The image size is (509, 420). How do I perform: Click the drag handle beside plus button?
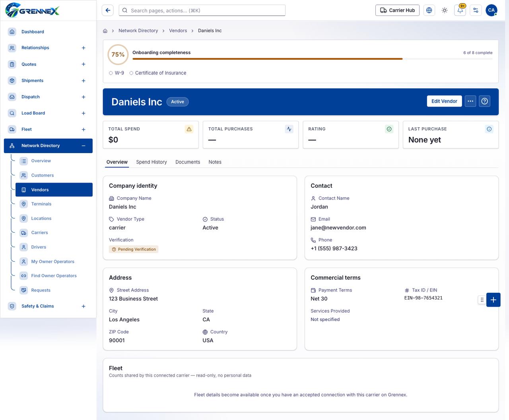click(x=482, y=300)
